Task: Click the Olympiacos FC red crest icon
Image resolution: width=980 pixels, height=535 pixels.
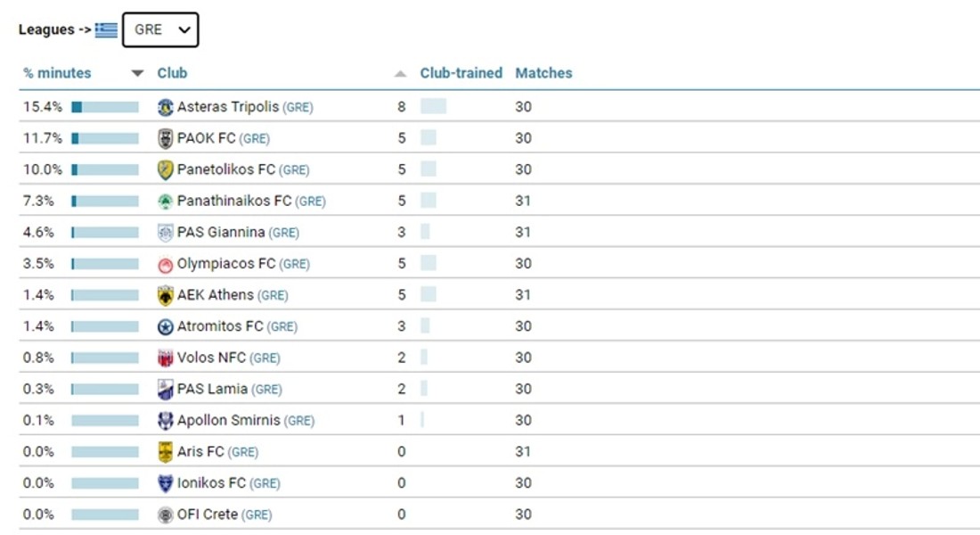Action: (165, 264)
